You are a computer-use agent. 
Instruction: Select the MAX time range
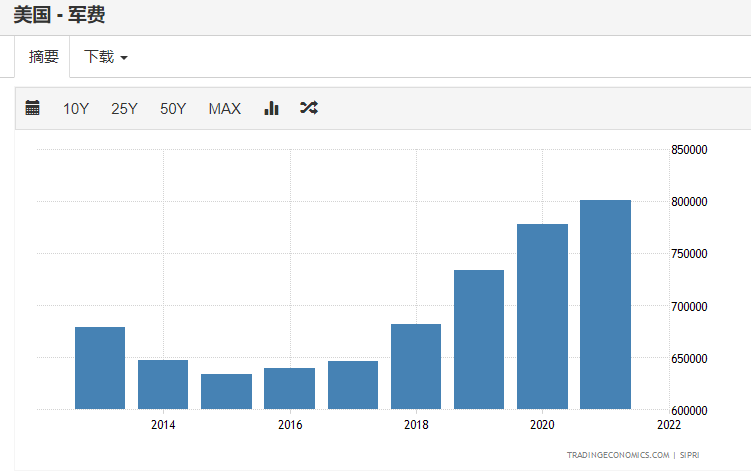tap(225, 109)
